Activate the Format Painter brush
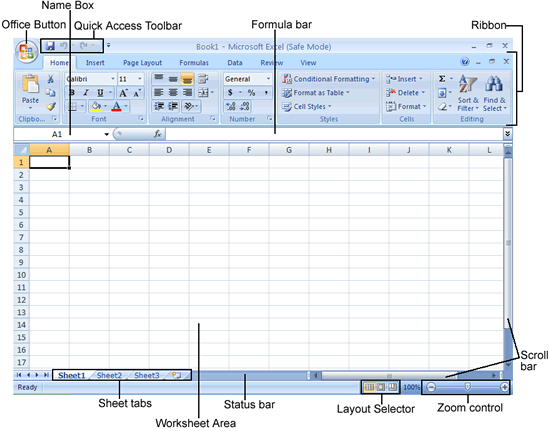The width and height of the screenshot is (550, 431). pos(51,106)
